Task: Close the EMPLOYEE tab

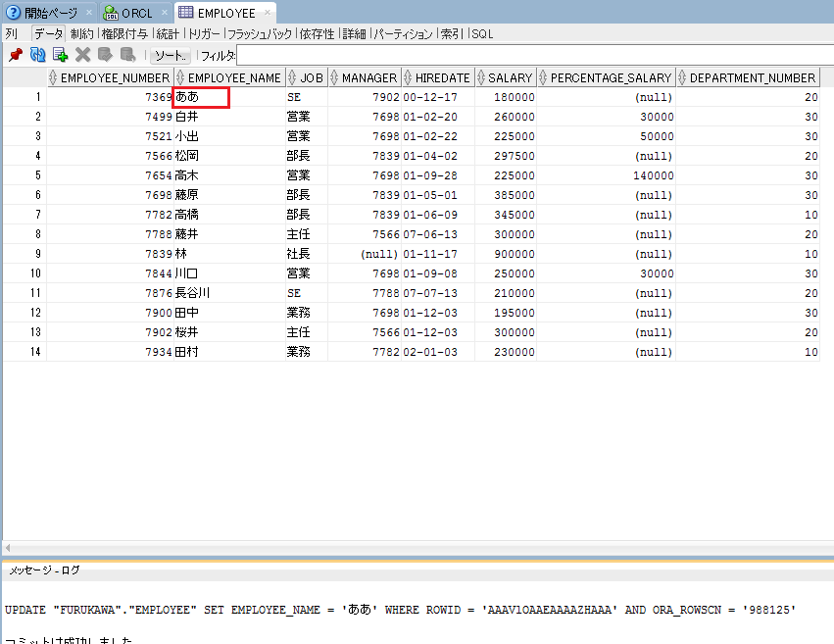Action: tap(268, 12)
